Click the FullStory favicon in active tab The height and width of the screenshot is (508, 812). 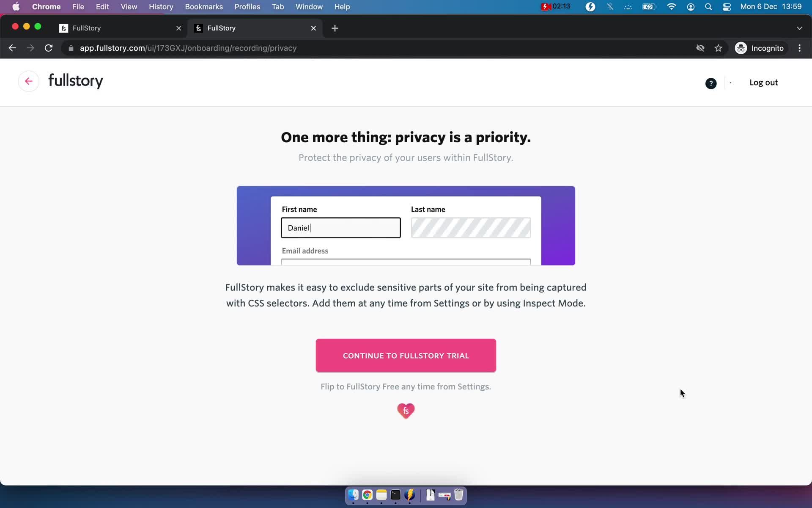tap(199, 28)
